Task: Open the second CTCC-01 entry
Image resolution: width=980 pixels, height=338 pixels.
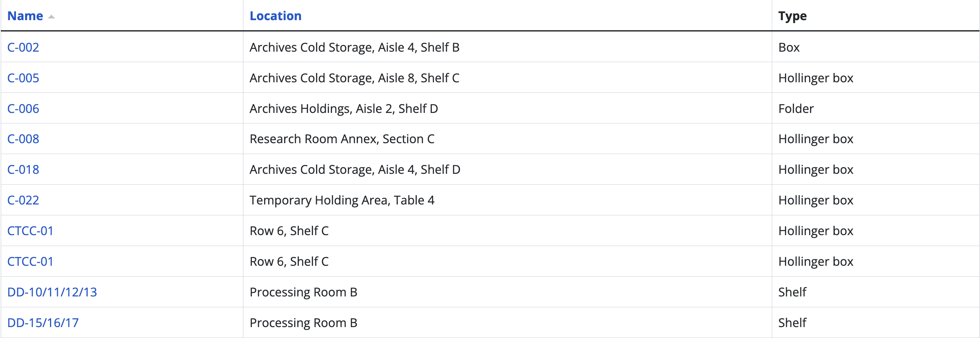Action: pos(30,262)
